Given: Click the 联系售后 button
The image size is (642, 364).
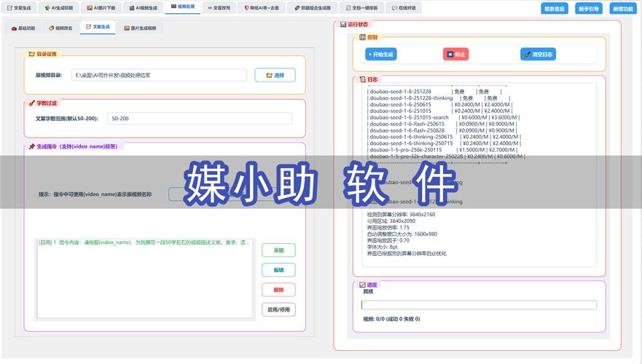Looking at the screenshot, I should [x=555, y=9].
